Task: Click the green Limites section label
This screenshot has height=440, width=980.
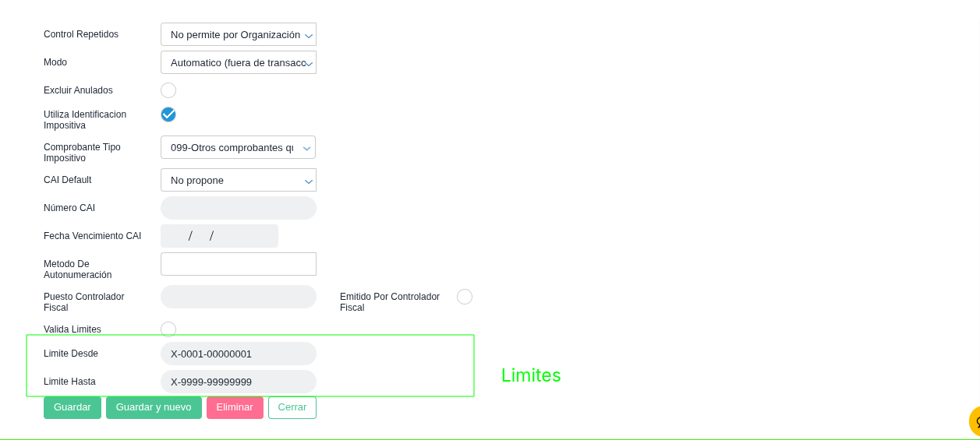Action: [531, 375]
